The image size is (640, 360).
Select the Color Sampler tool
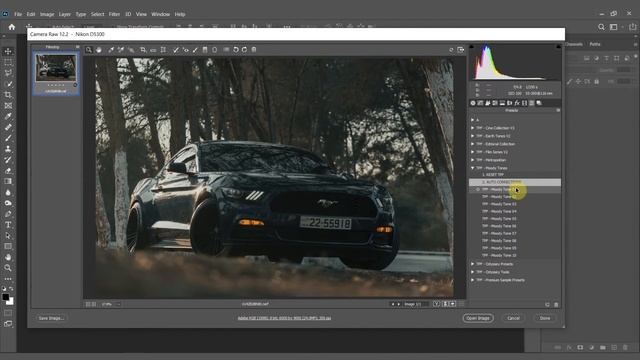click(121, 50)
